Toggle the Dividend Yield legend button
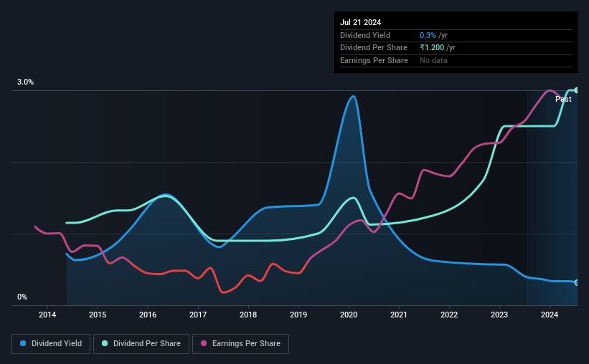 (51, 344)
